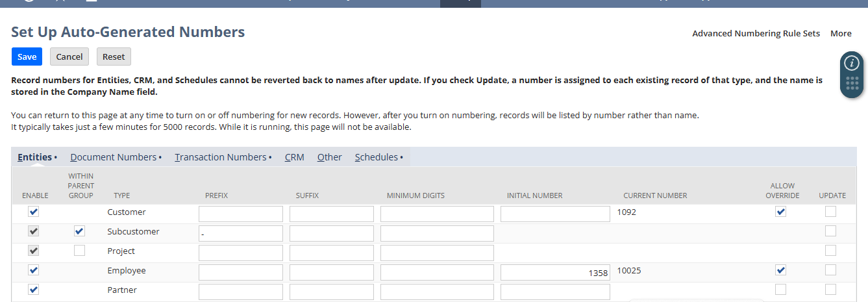Toggle Within Parent Group for Subcustomer

tap(79, 231)
